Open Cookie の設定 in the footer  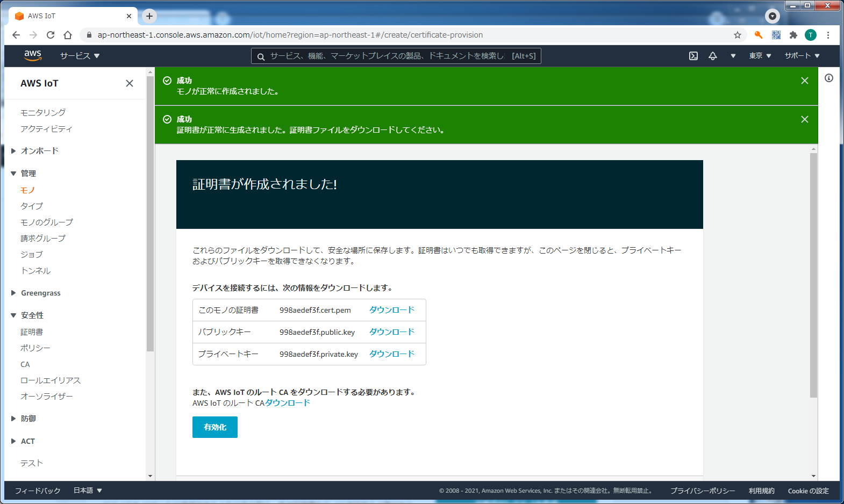pyautogui.click(x=809, y=491)
